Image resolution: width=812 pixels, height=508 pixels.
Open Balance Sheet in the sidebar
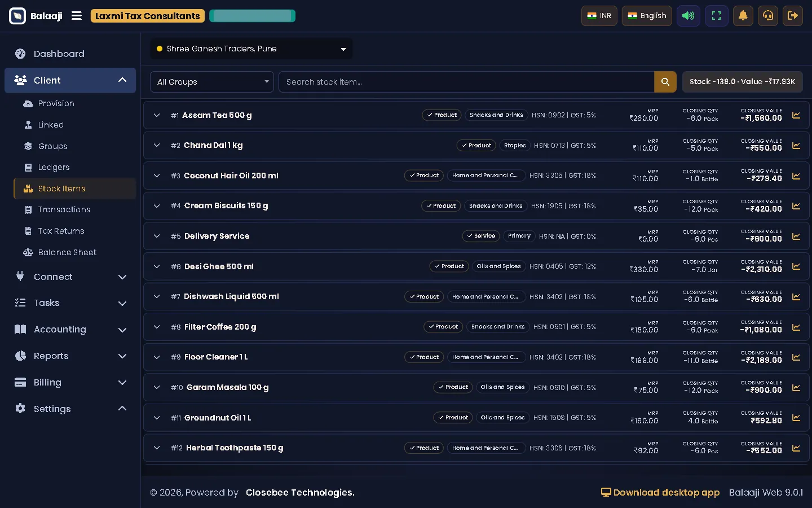point(74,253)
